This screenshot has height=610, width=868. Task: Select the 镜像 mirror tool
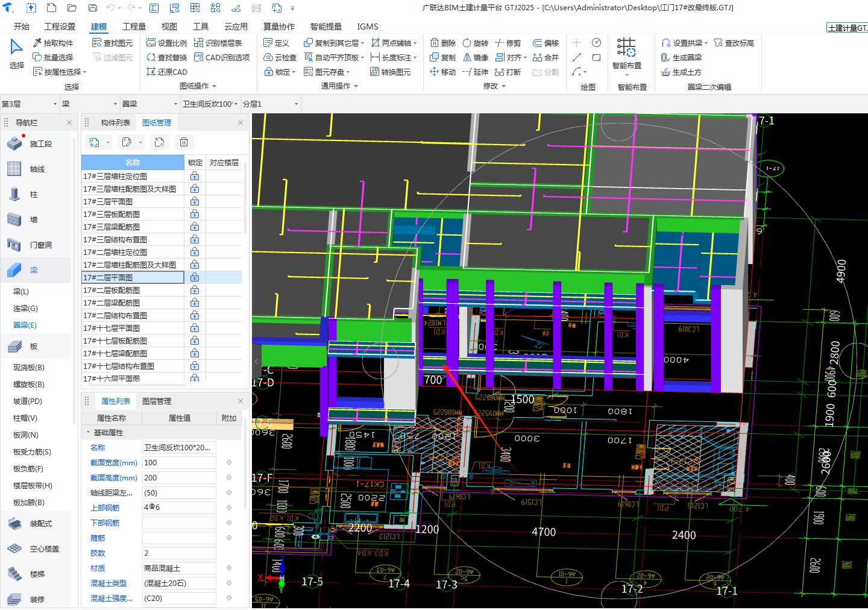pyautogui.click(x=475, y=57)
